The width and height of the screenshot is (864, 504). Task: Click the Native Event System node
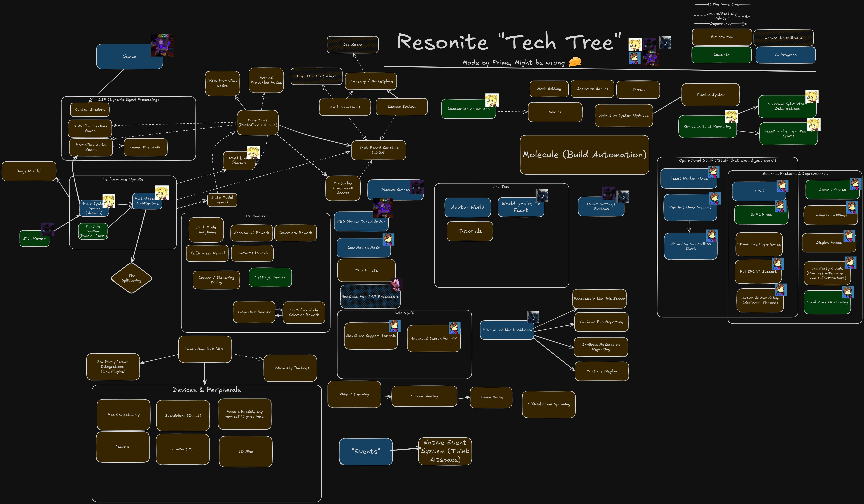[x=445, y=451]
